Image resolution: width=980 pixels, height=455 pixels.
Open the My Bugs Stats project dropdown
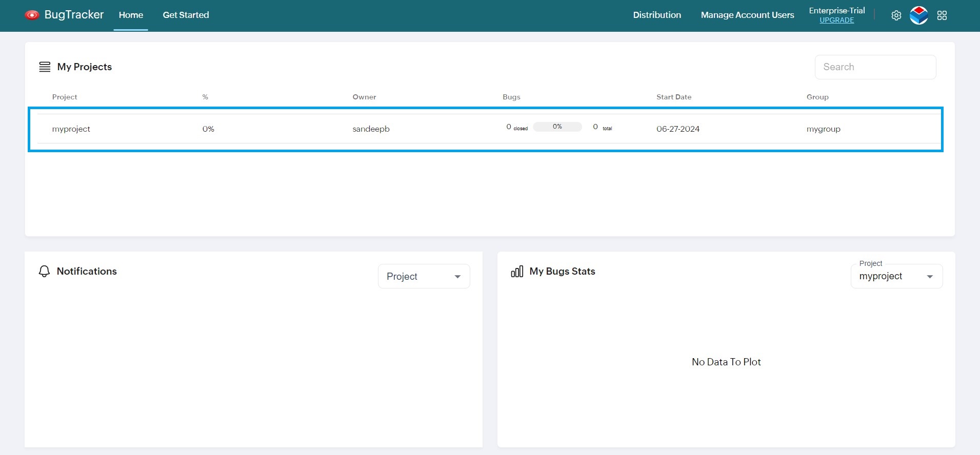[896, 276]
